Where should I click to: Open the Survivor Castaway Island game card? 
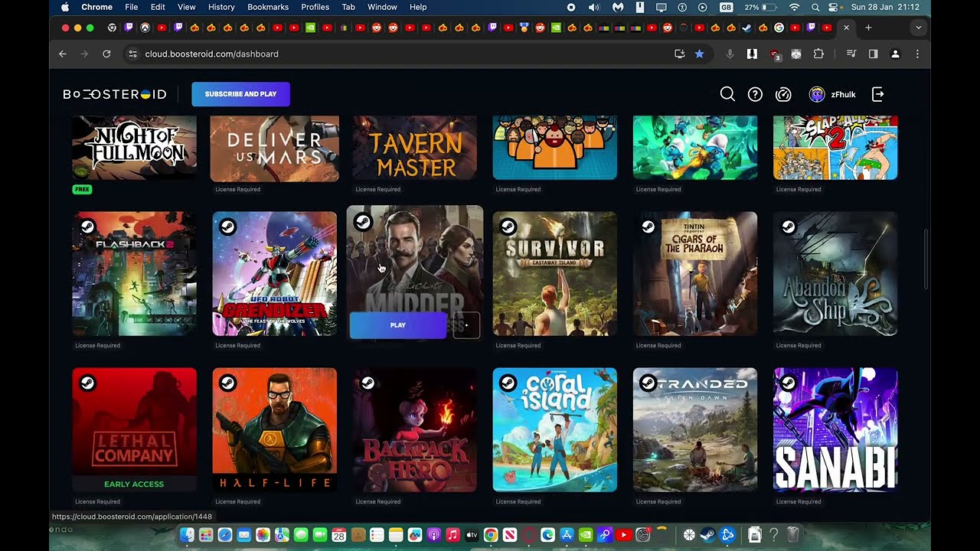tap(554, 274)
